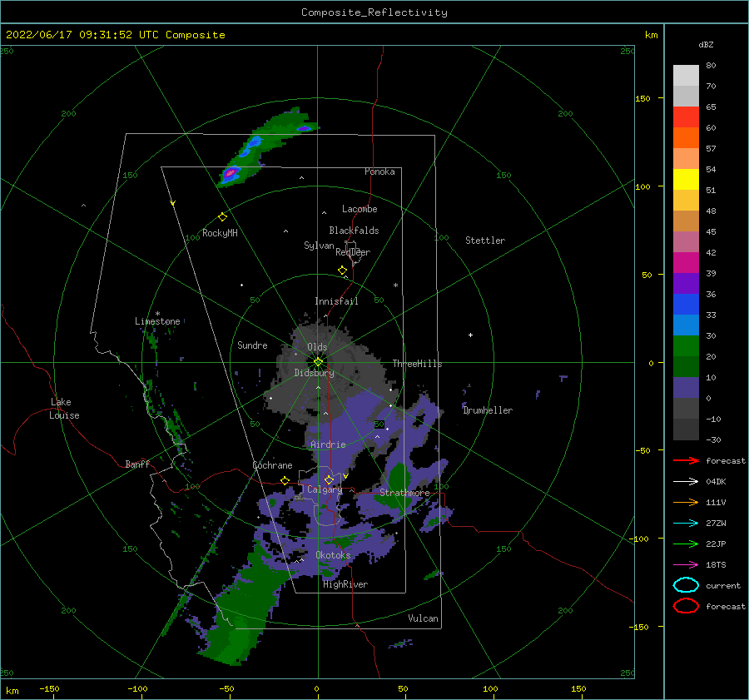Image resolution: width=749 pixels, height=700 pixels.
Task: Click the 'km' label at bottom left corner
Action: pyautogui.click(x=12, y=691)
